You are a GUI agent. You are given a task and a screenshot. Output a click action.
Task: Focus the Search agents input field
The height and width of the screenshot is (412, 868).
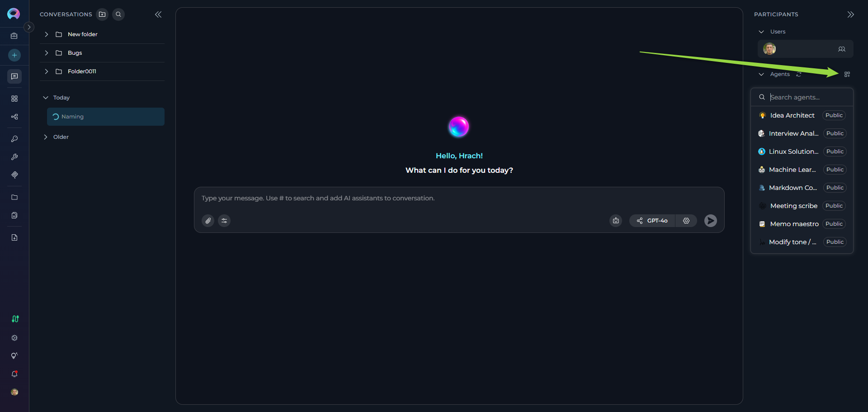point(807,97)
